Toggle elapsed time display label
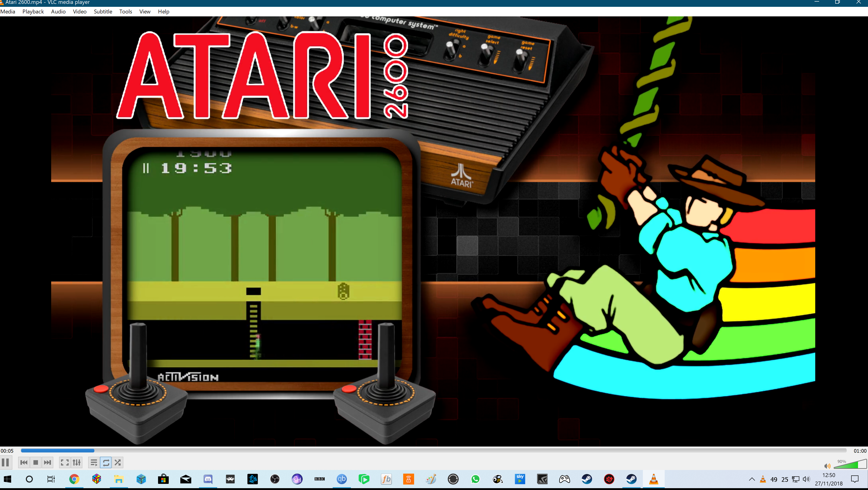This screenshot has height=490, width=868. 7,451
